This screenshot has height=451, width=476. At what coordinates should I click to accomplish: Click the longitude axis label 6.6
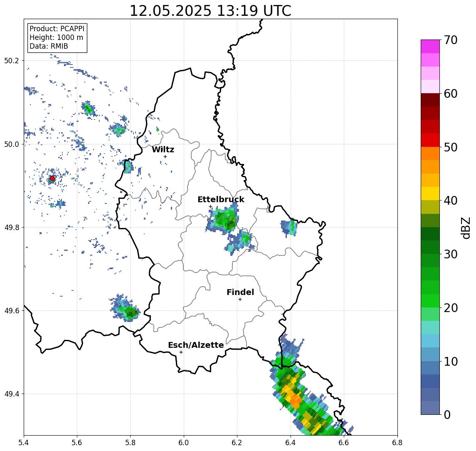click(x=344, y=443)
